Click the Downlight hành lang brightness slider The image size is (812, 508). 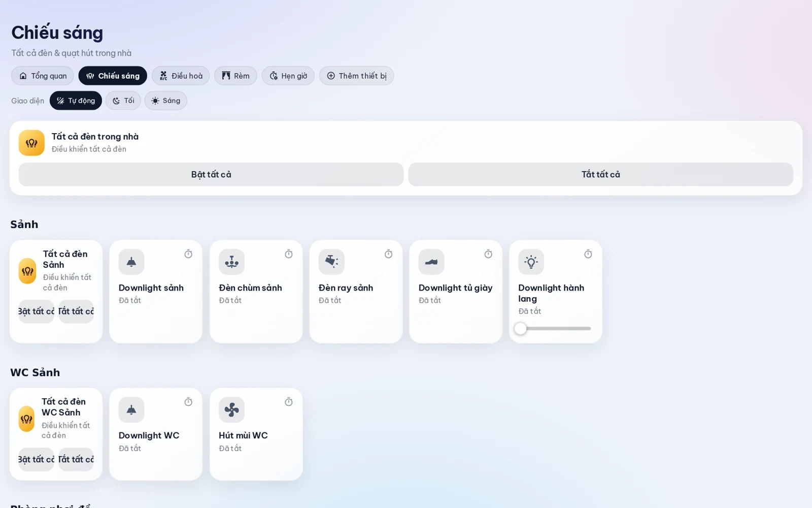pyautogui.click(x=555, y=329)
